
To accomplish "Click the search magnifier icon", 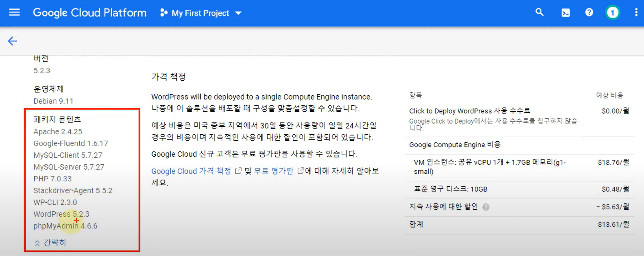I will point(539,12).
